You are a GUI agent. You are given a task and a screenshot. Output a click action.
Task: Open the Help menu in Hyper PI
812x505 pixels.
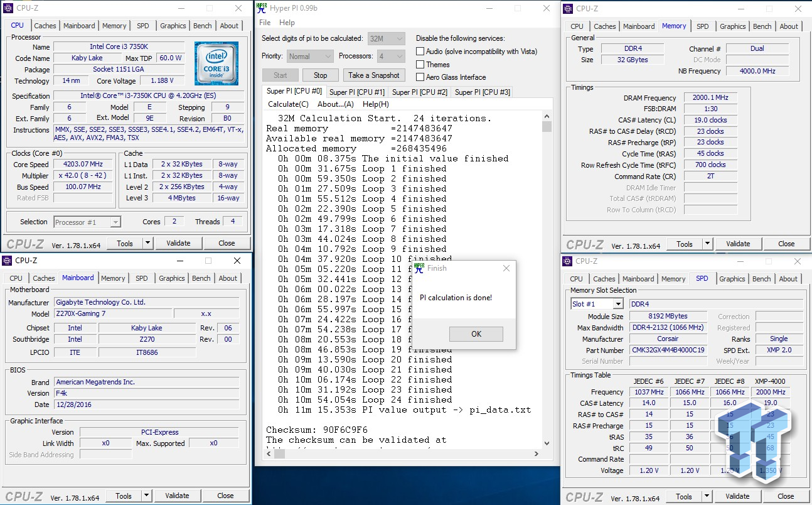[x=287, y=23]
